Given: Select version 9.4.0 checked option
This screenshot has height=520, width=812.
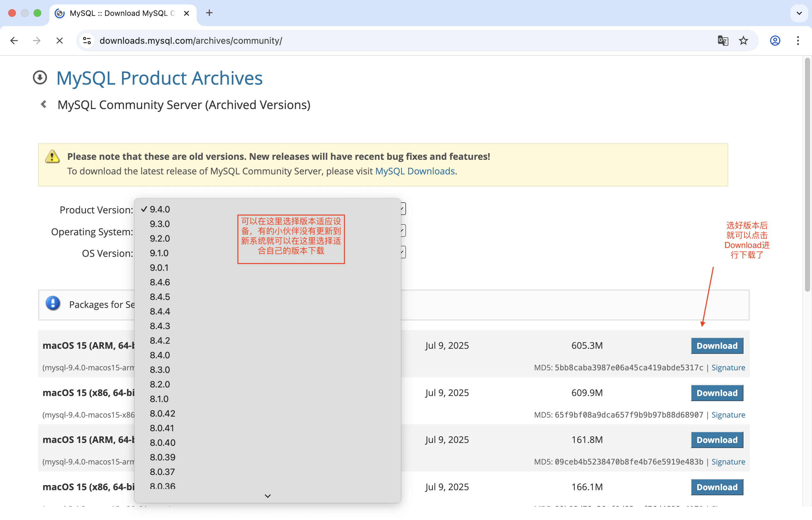Looking at the screenshot, I should click(x=160, y=209).
